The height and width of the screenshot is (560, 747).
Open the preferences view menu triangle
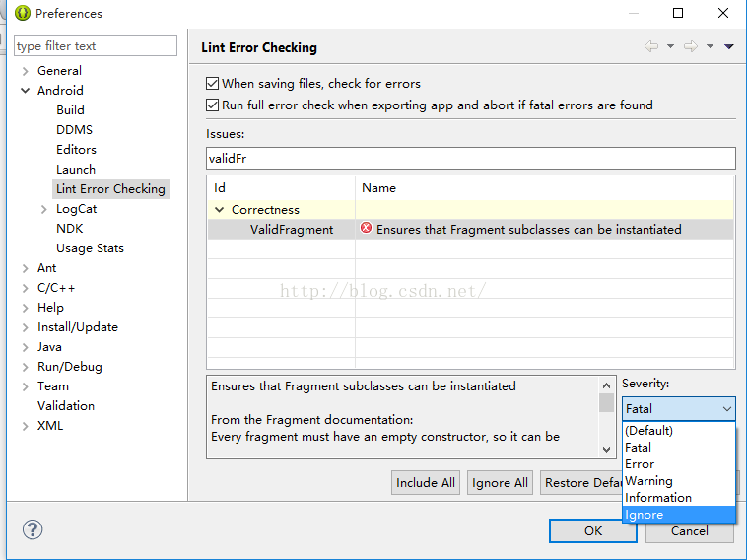tap(729, 46)
